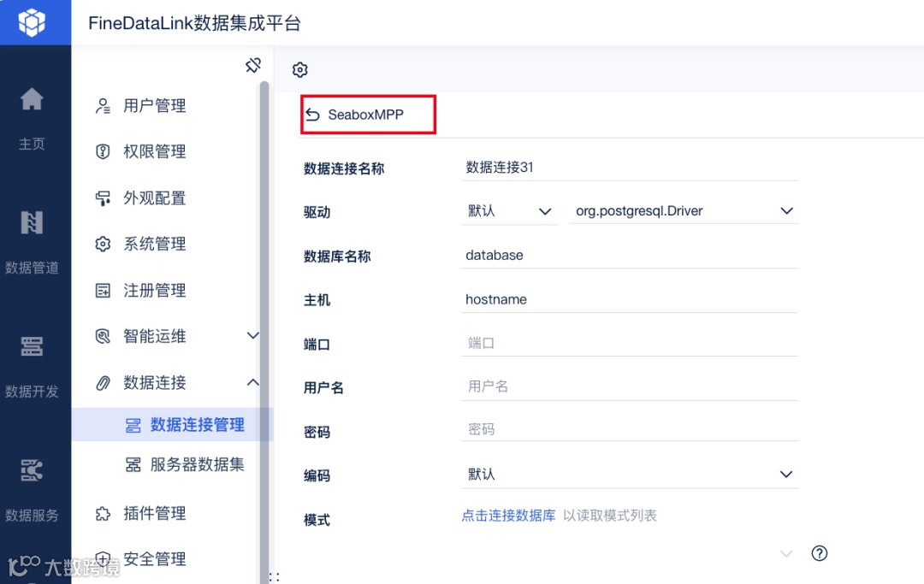924x584 pixels.
Task: Click 以读取模式列表 hint text
Action: click(609, 516)
